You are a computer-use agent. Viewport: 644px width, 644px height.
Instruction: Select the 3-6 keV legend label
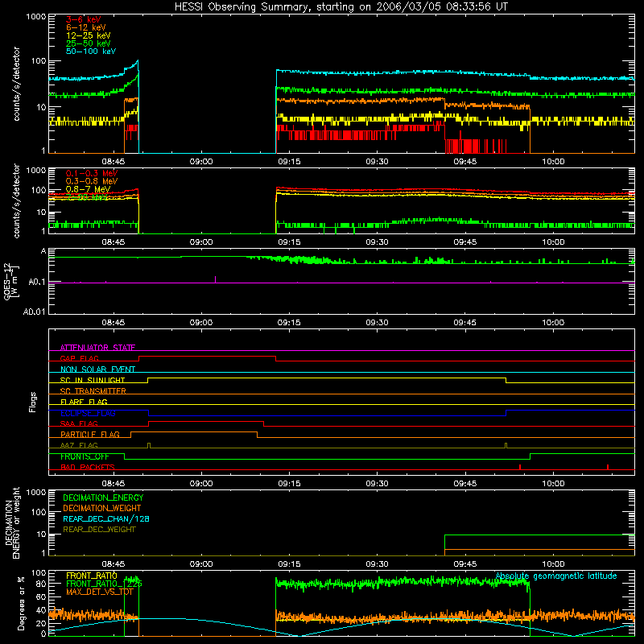tap(84, 19)
